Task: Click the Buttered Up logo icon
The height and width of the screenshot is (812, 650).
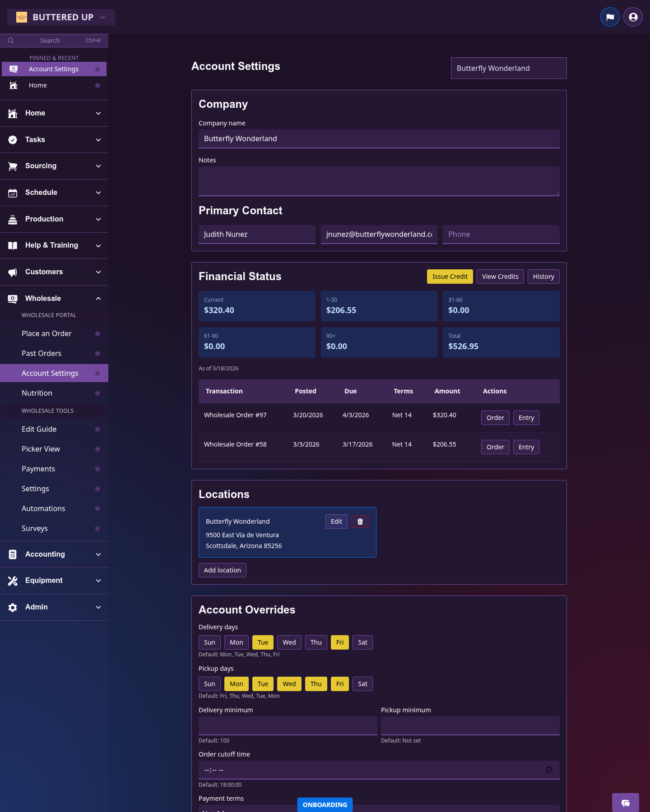Action: 22,17
